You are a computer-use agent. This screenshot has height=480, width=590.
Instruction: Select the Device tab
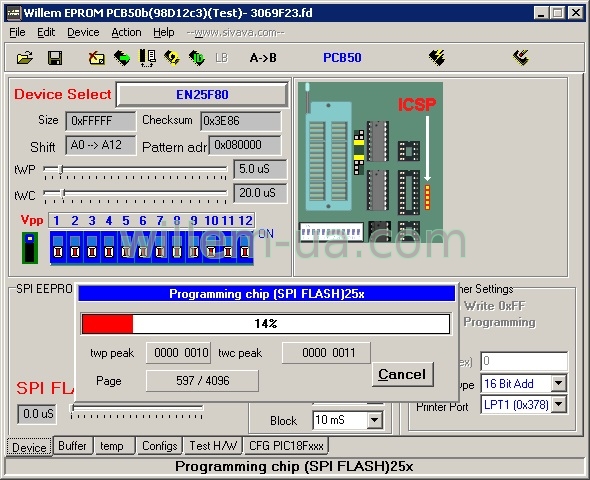pyautogui.click(x=29, y=447)
